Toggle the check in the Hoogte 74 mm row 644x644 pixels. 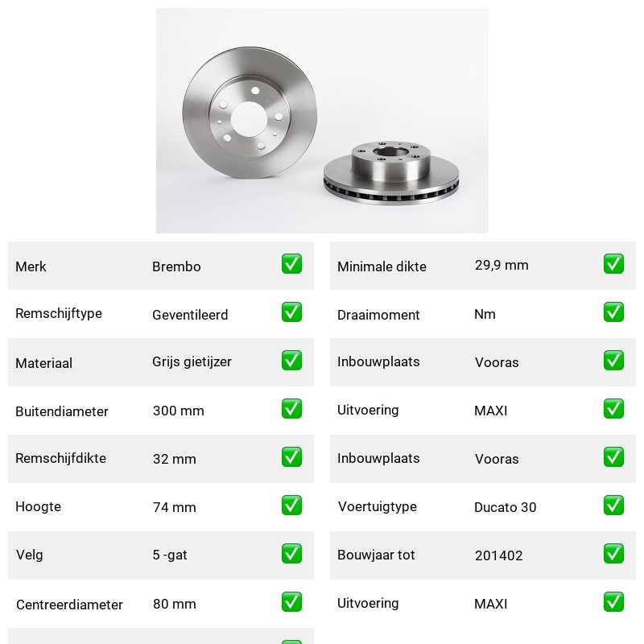tap(291, 506)
